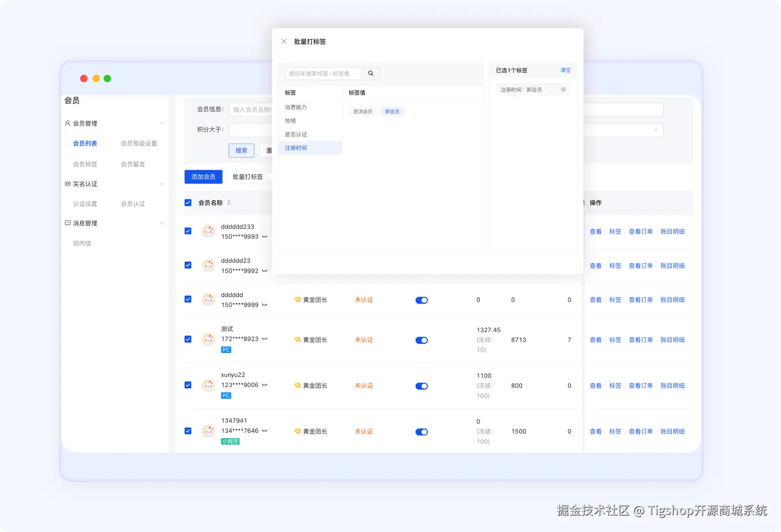Uncheck the dddddd23 row checkbox

[188, 265]
